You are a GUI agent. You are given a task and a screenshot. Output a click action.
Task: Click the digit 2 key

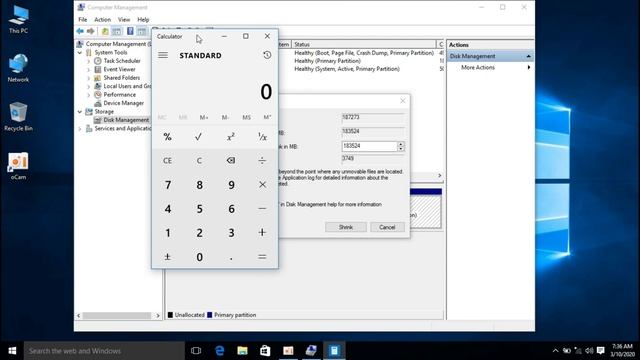point(199,233)
